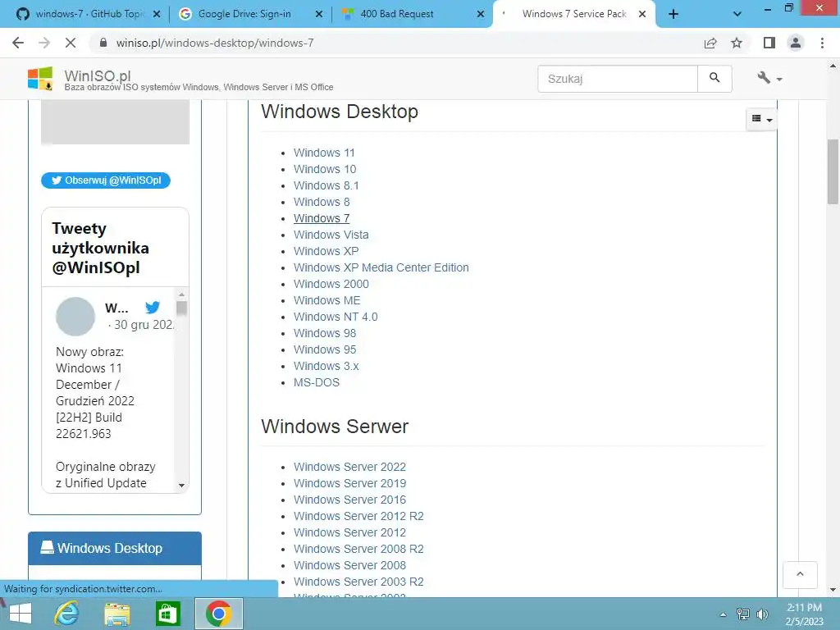Open the Windows Server 2016 link
This screenshot has height=630, width=840.
349,500
